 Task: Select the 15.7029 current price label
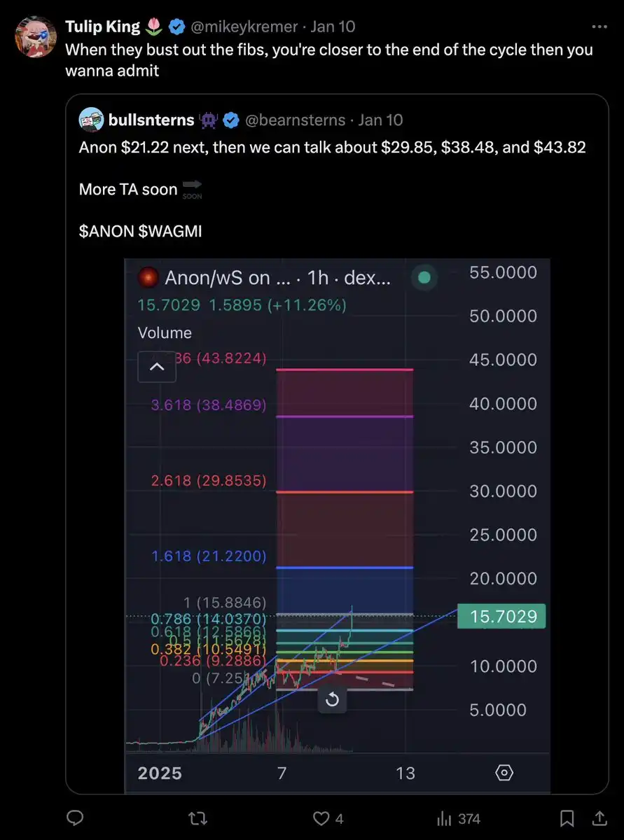click(x=501, y=617)
